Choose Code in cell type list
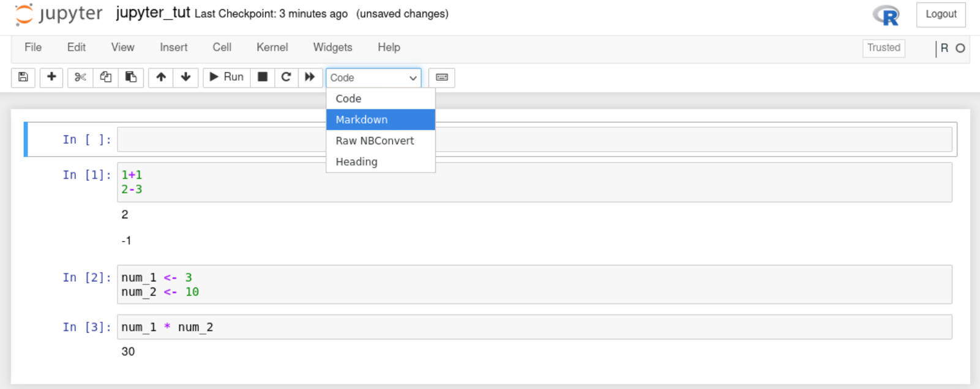This screenshot has height=389, width=980. pyautogui.click(x=381, y=98)
